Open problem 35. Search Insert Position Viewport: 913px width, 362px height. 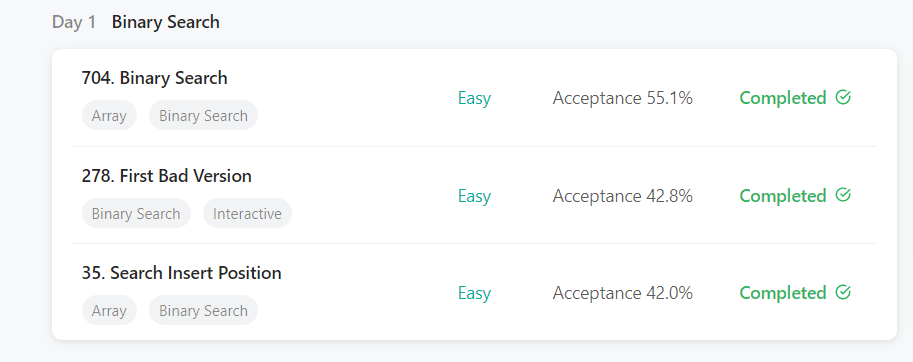pyautogui.click(x=182, y=273)
